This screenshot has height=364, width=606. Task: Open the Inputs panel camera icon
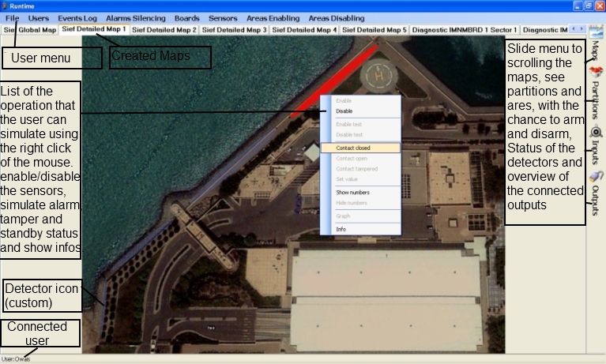click(x=595, y=133)
